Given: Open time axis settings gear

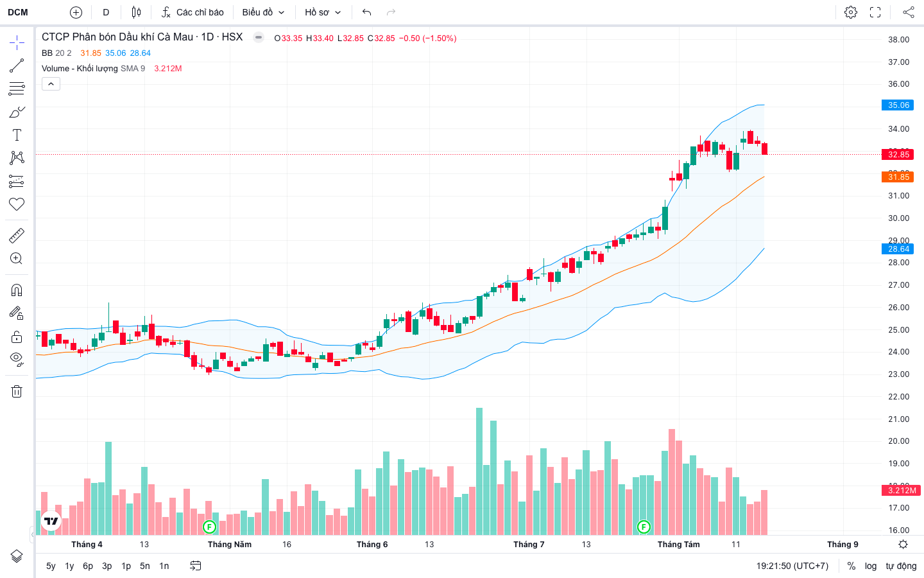Looking at the screenshot, I should point(903,545).
